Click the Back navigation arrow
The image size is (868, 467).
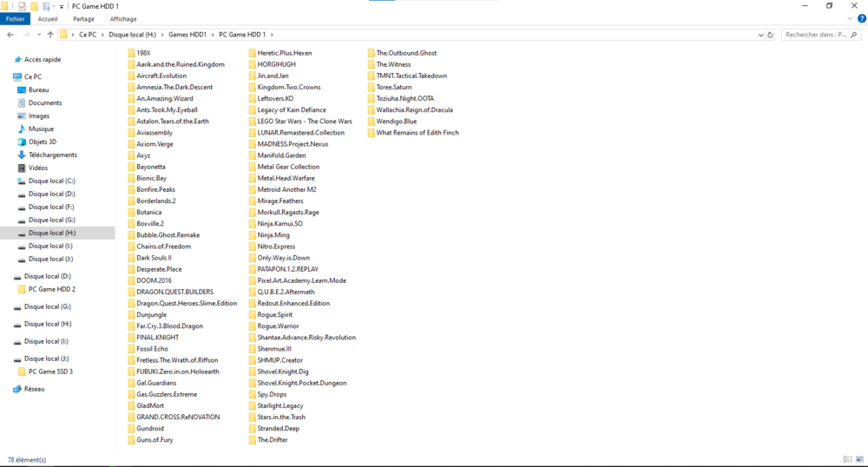point(10,35)
